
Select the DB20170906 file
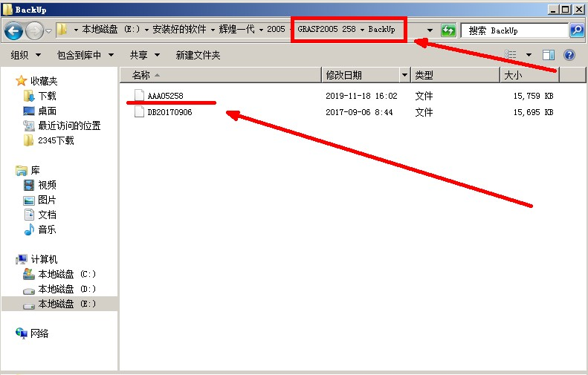[x=169, y=112]
